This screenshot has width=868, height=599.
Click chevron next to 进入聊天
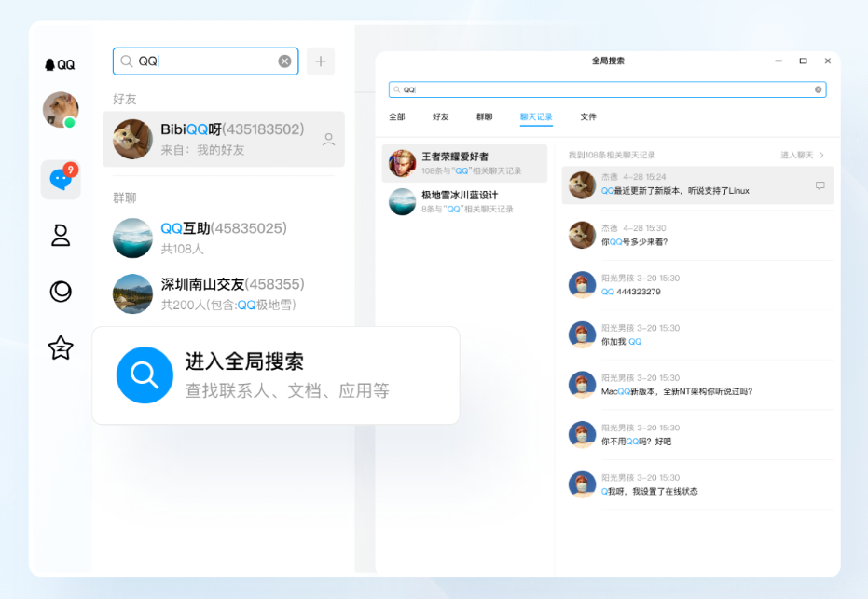coord(822,155)
